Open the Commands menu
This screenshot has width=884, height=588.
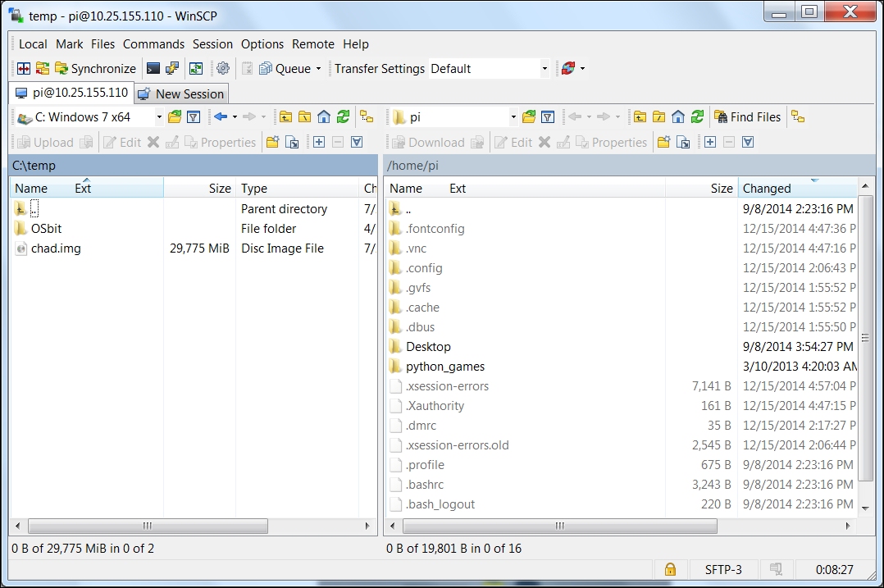coord(153,44)
